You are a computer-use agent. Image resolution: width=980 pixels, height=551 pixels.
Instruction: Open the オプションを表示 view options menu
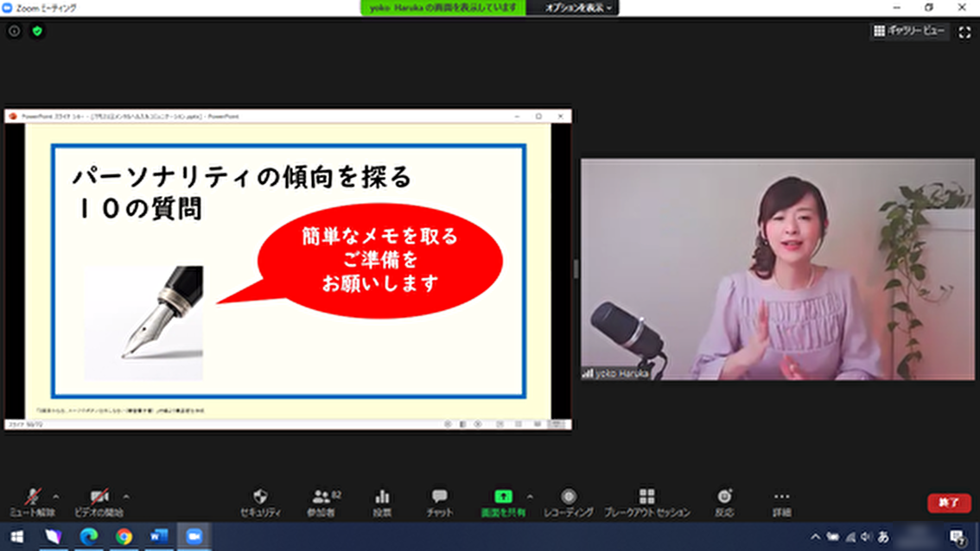tap(577, 8)
